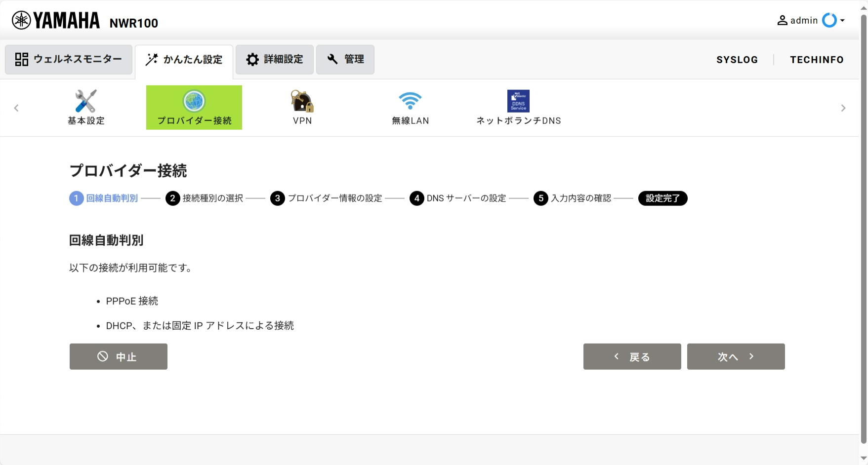
Task: Open the 無線LAN Wi-Fi icon
Action: [410, 101]
